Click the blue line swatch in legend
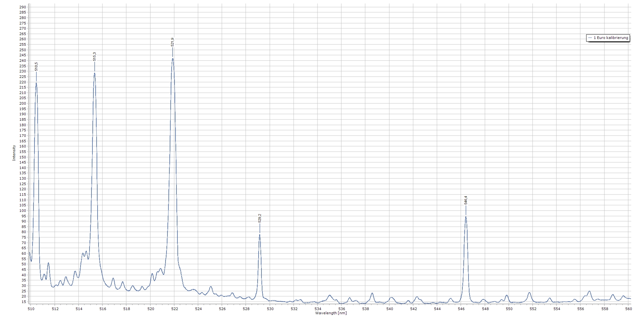Image resolution: width=644 pixels, height=322 pixels. pos(590,38)
